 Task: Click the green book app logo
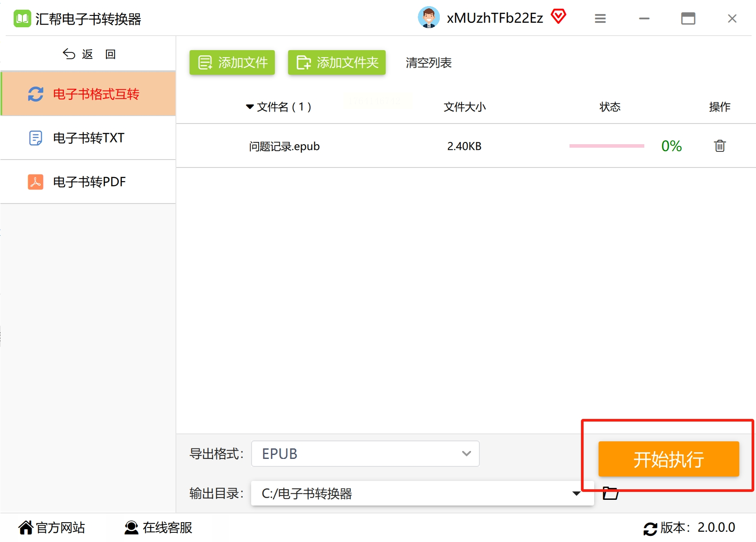tap(22, 18)
